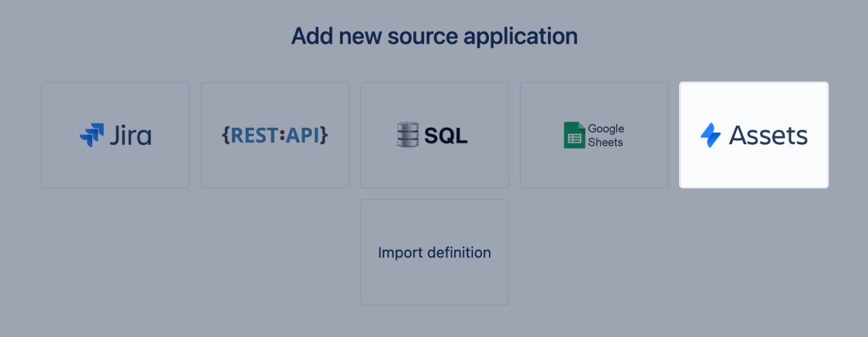Click the green Google Sheets spreadsheet icon
This screenshot has width=868, height=337.
574,135
